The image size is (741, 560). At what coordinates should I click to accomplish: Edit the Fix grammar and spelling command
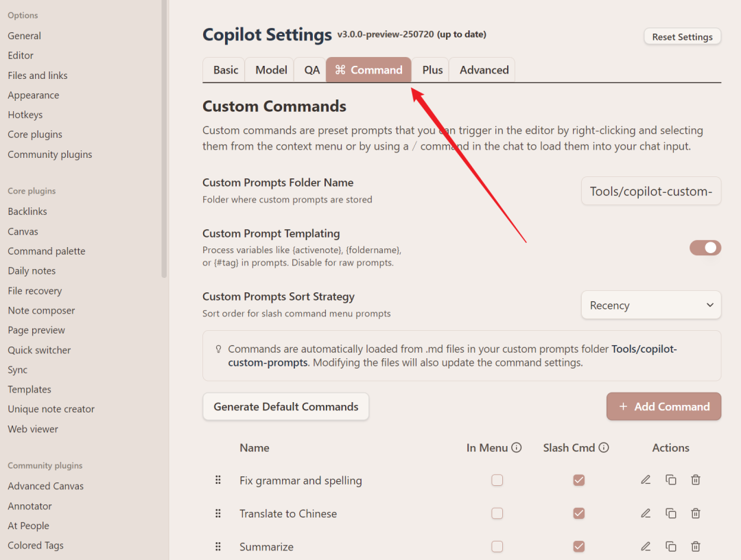pos(646,480)
